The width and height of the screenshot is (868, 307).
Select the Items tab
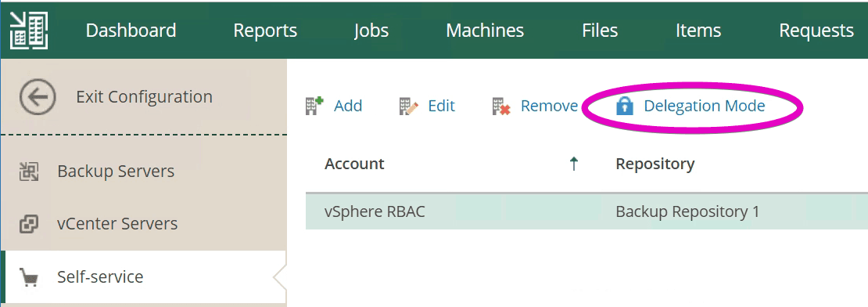tap(698, 31)
